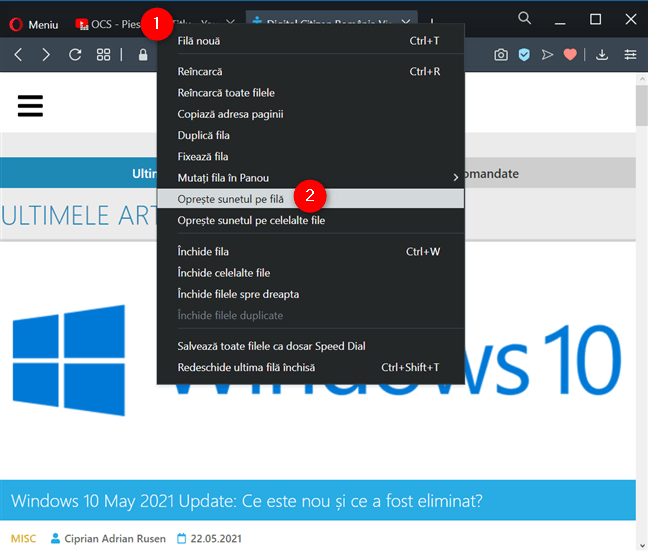Open the Opera Meniu button
Viewport: 648px width, 551px height.
[33, 25]
